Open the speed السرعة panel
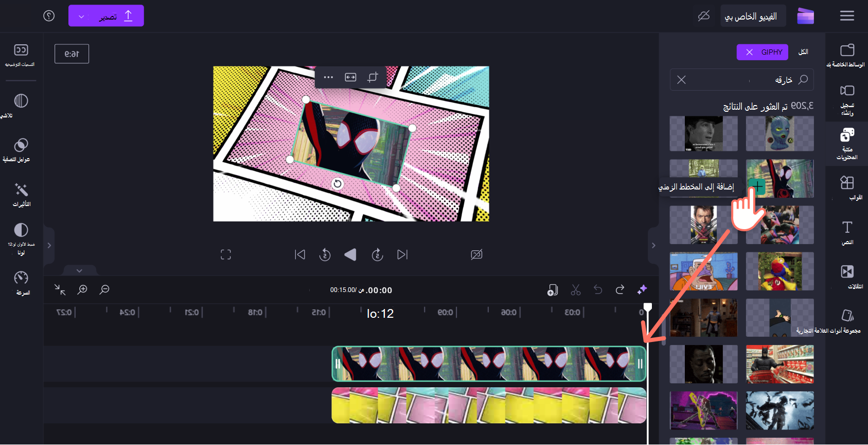The height and width of the screenshot is (445, 868). pyautogui.click(x=21, y=283)
